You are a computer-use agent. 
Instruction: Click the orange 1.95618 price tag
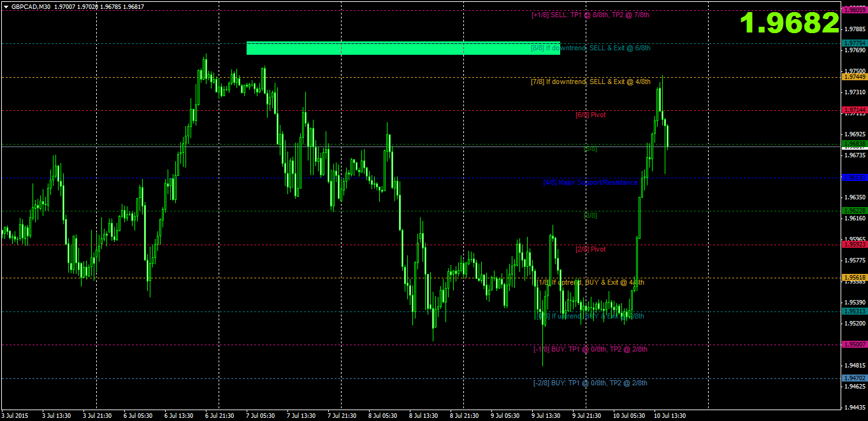coord(854,278)
